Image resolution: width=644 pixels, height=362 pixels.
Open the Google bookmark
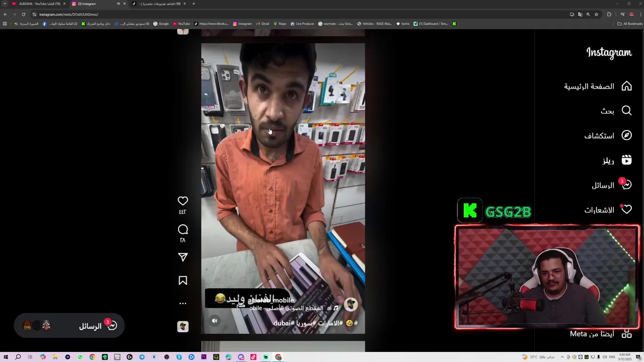point(161,24)
